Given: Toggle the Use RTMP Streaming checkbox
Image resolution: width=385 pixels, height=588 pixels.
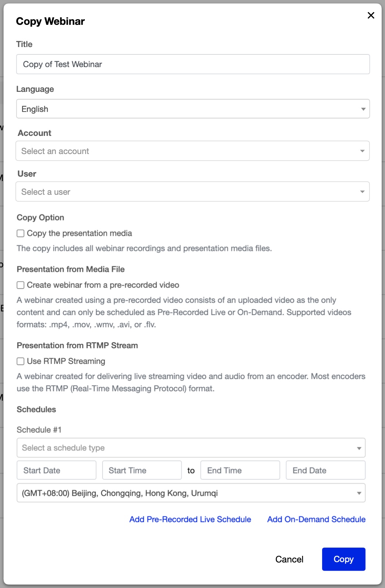Looking at the screenshot, I should [x=21, y=361].
